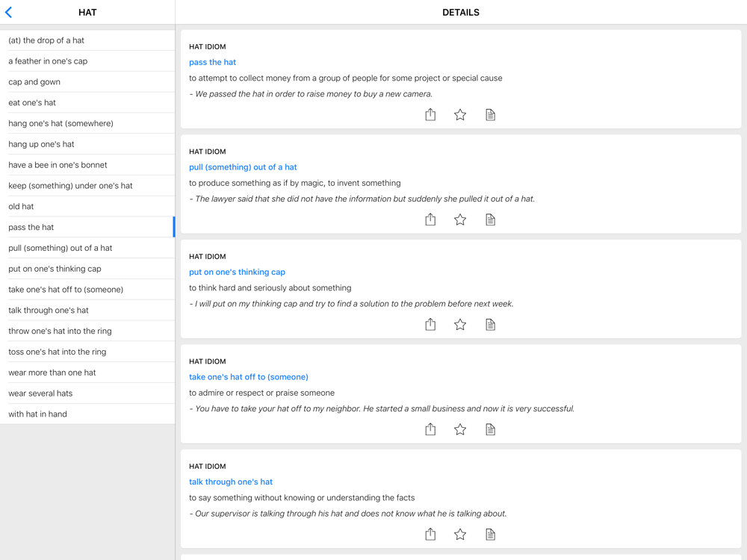
Task: Choose 'hang up one's hat' from the list
Action: coord(87,144)
